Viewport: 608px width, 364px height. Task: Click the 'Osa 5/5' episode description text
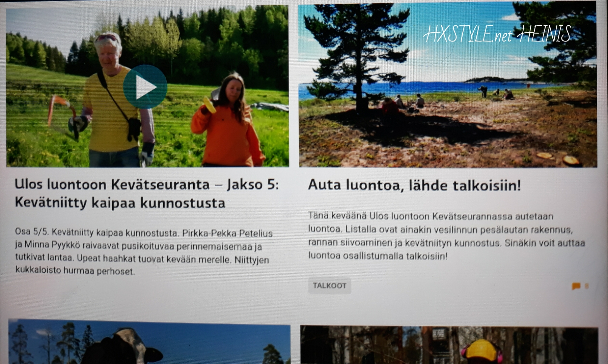point(32,232)
